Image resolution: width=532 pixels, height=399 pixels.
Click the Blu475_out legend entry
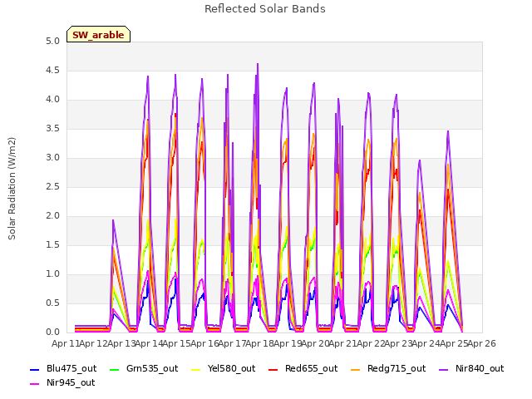click(x=63, y=368)
